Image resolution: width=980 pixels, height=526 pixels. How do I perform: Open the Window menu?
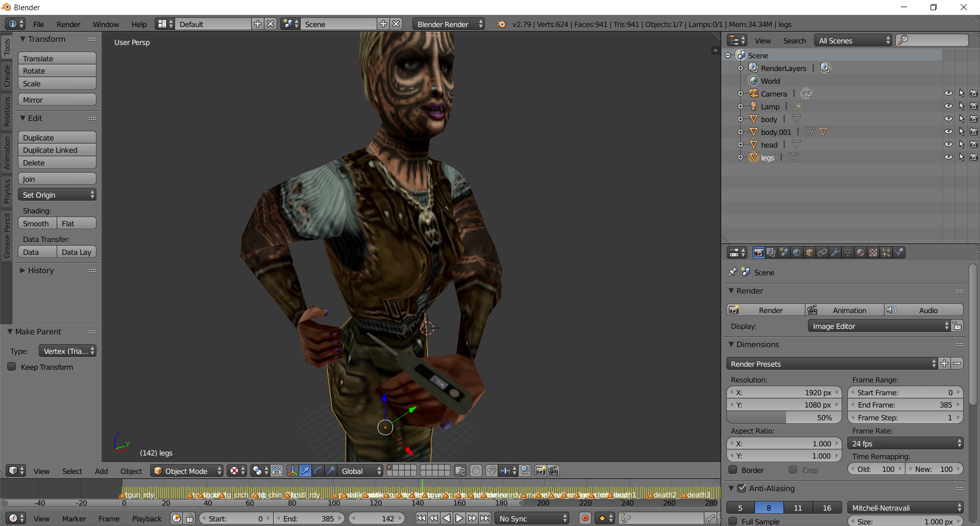(106, 24)
